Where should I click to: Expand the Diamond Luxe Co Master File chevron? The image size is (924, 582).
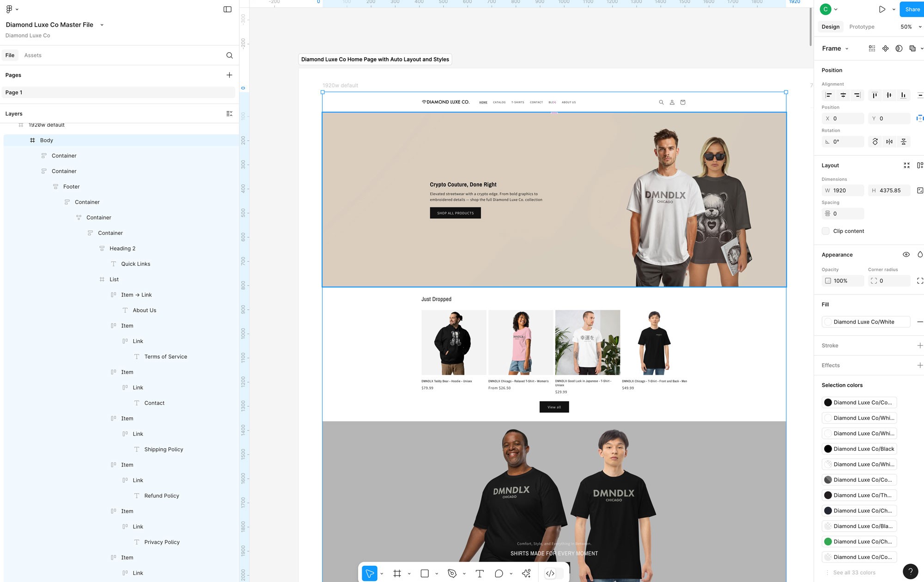coord(102,25)
